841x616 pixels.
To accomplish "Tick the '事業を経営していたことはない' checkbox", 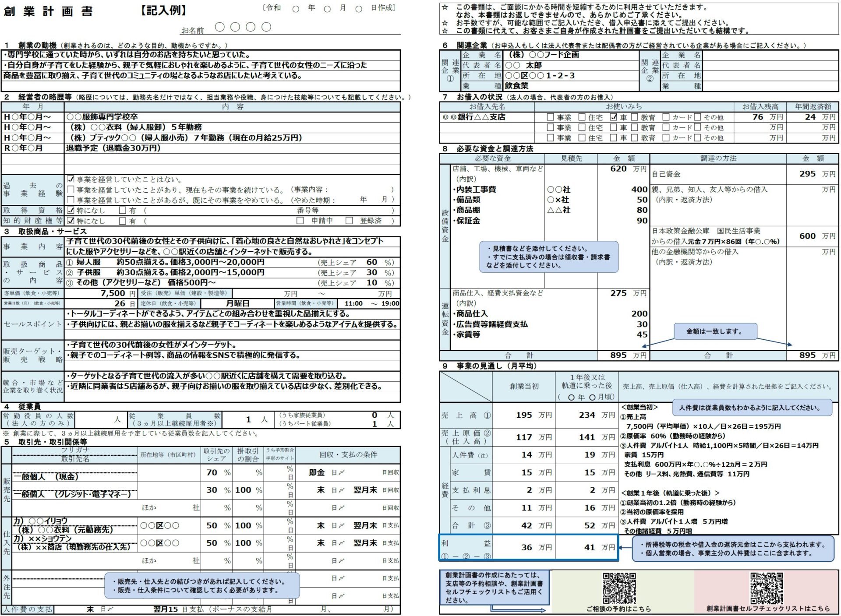I will point(71,180).
